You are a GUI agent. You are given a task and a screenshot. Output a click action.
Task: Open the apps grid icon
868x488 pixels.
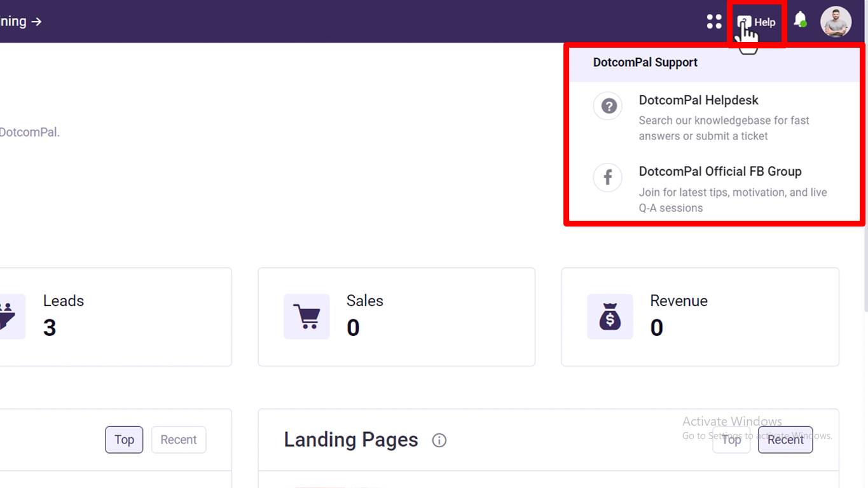[x=714, y=22]
